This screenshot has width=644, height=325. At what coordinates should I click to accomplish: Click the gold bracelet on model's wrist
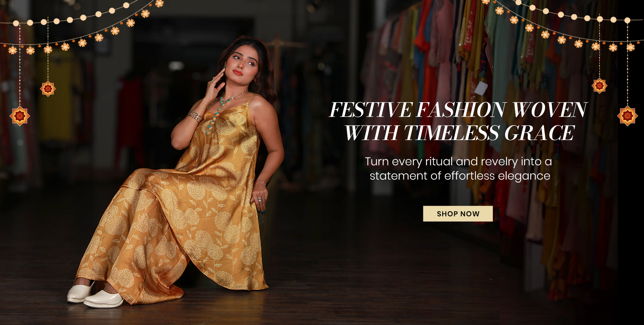coord(195,116)
